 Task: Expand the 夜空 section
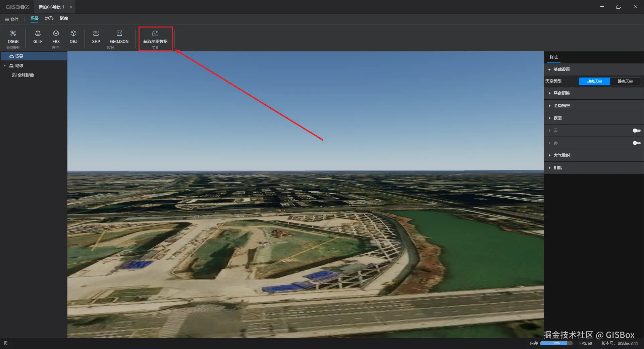click(594, 118)
